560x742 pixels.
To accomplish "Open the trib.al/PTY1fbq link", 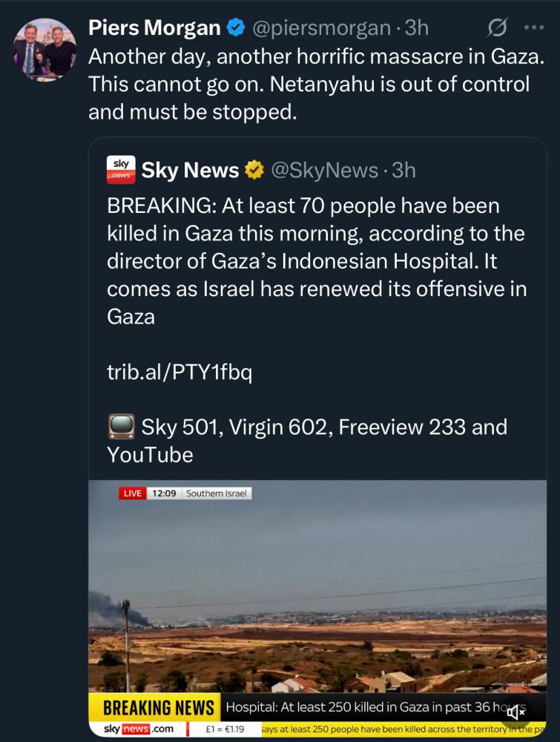I will point(179,372).
